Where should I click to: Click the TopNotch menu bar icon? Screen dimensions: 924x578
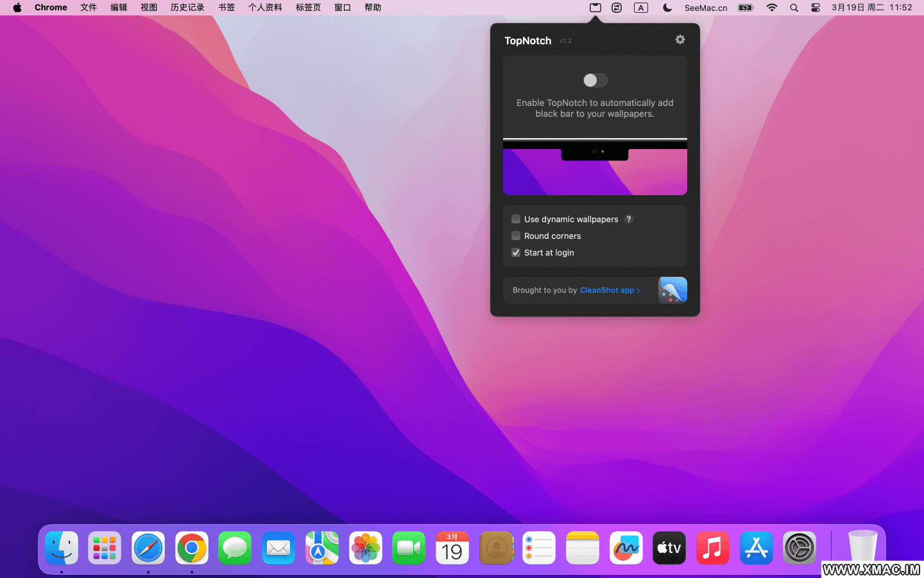click(595, 8)
